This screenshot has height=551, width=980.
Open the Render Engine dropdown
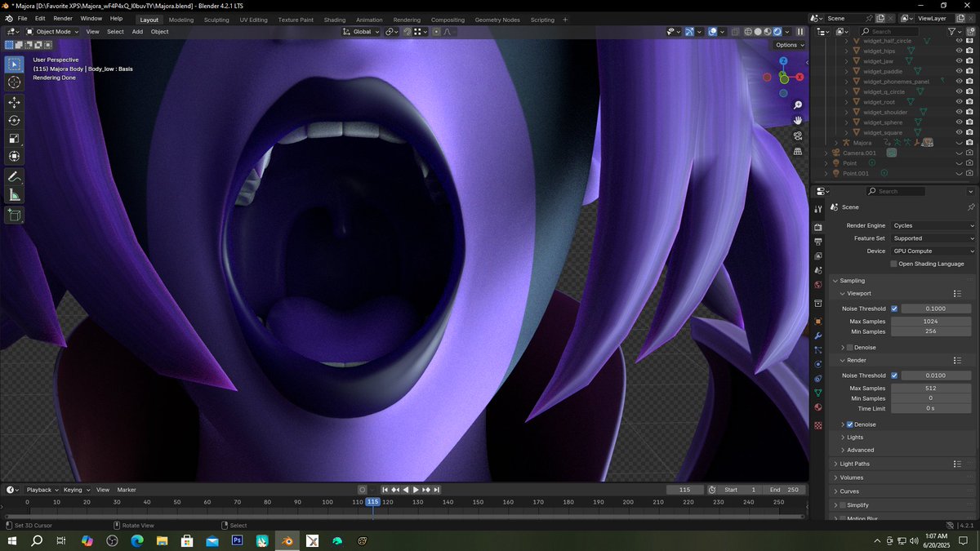[x=933, y=225]
